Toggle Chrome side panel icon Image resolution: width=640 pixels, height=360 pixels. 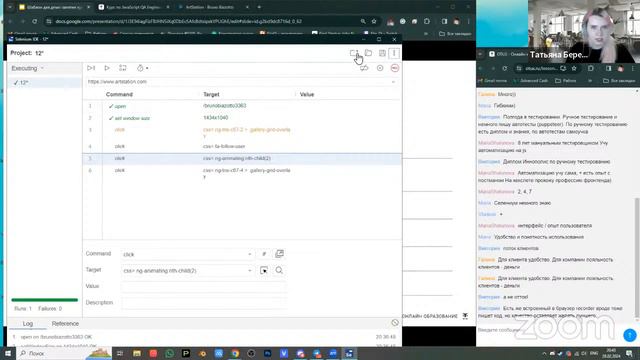point(444,21)
